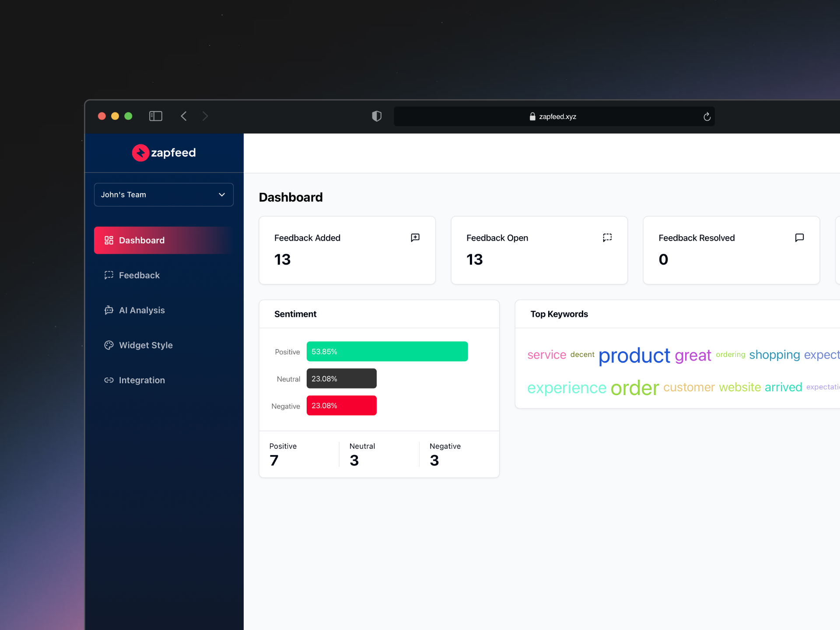Go to AI Analysis page
The height and width of the screenshot is (630, 840).
(x=142, y=310)
